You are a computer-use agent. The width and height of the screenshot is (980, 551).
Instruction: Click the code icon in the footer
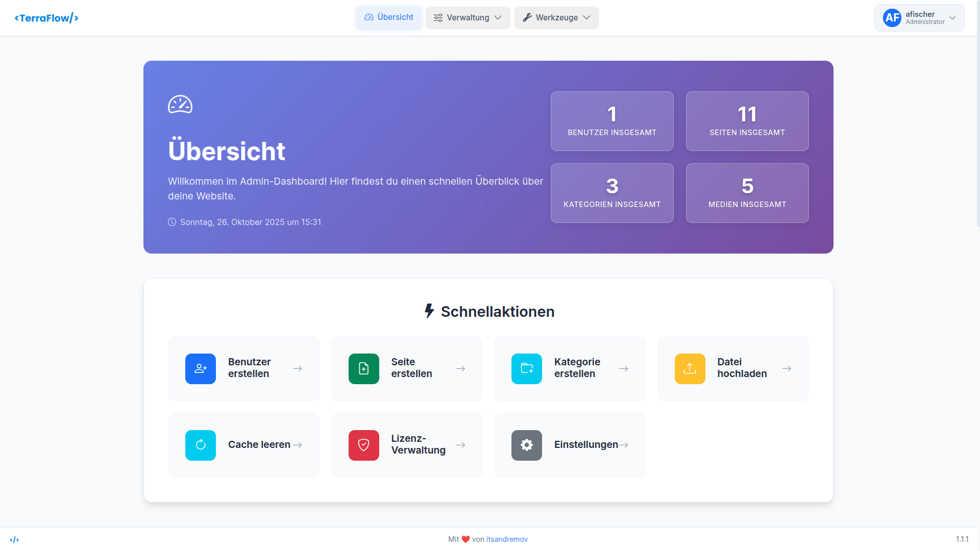[x=15, y=539]
